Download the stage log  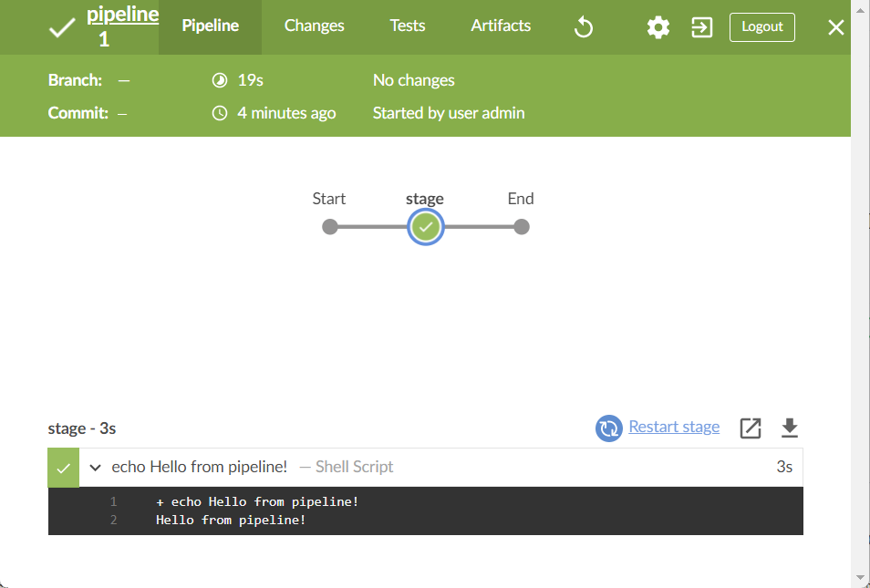click(790, 428)
